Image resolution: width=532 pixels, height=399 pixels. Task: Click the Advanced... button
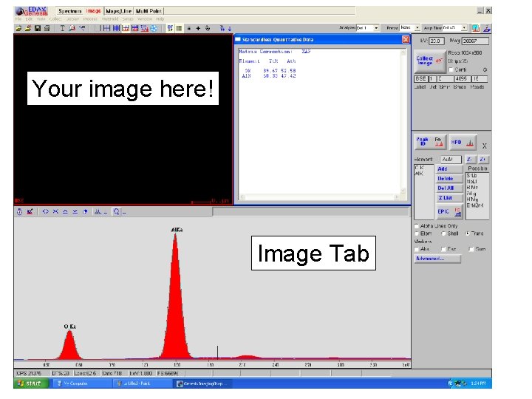point(437,259)
